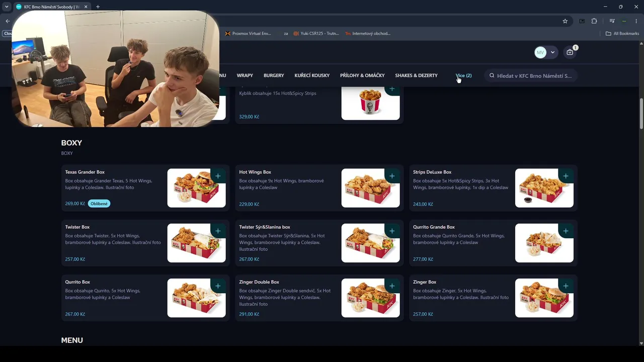Click the Zinger Double Box product image
The image size is (644, 362).
click(x=370, y=298)
